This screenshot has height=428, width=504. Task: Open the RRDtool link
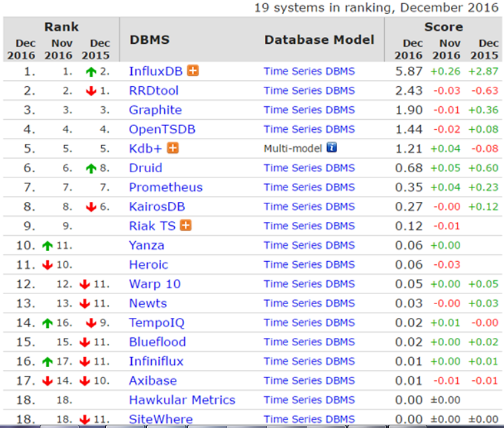tap(154, 91)
